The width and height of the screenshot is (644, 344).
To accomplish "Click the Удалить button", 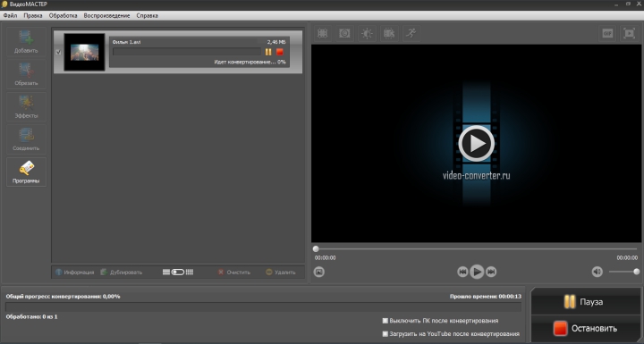I will coord(281,273).
